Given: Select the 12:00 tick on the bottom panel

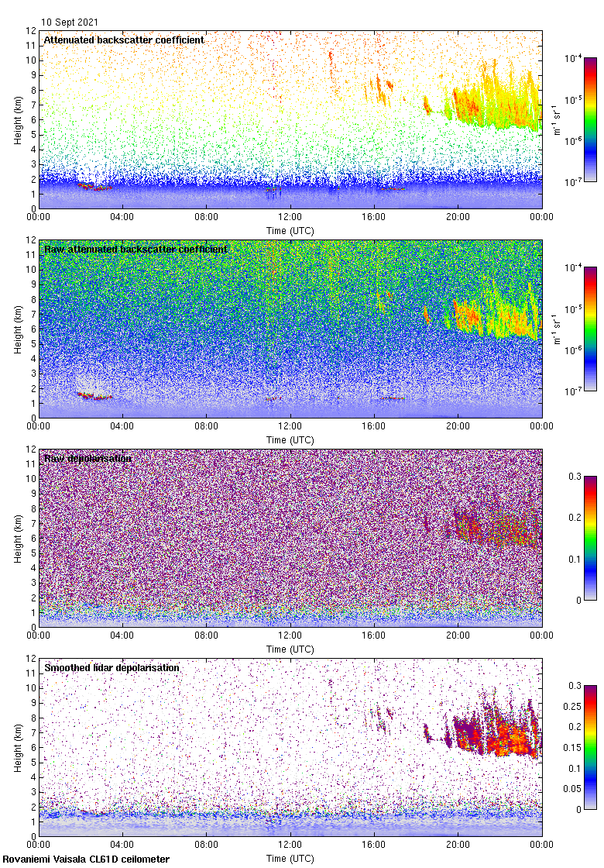Looking at the screenshot, I should tap(290, 844).
